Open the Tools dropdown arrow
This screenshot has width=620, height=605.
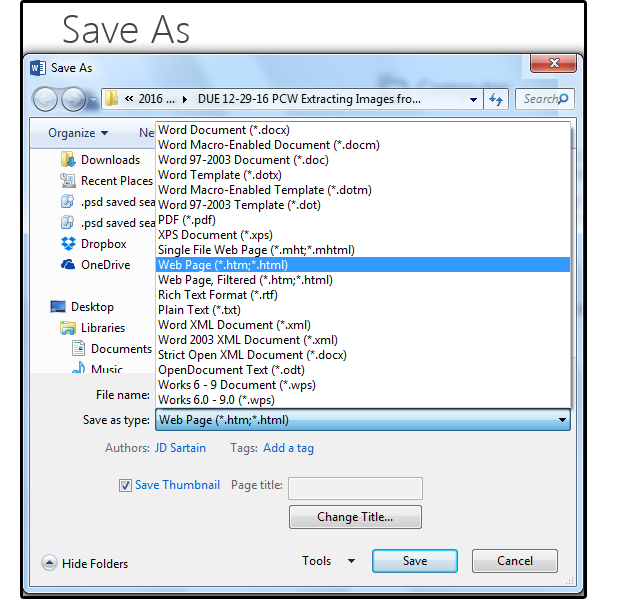[x=351, y=561]
